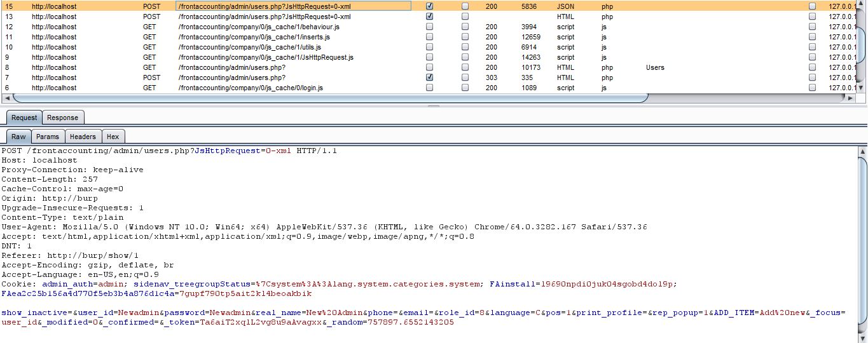Viewport: 868px width, 343px height.
Task: Click the history table's vertical scroll down arrow
Action: (861, 88)
